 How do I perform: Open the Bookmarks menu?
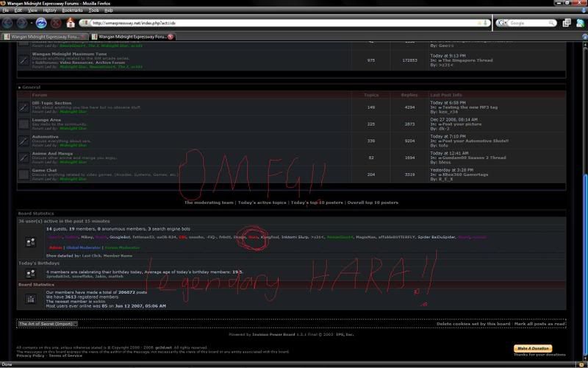coord(72,10)
